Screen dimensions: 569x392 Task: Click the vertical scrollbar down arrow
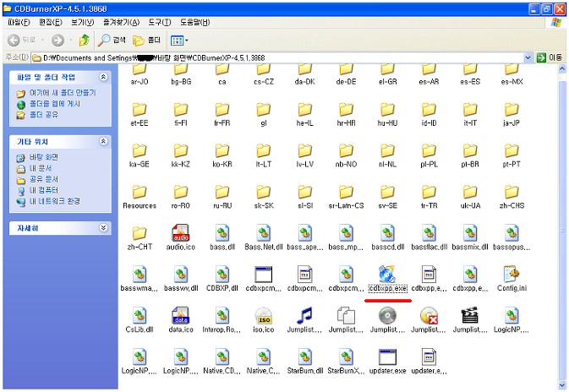pos(561,384)
